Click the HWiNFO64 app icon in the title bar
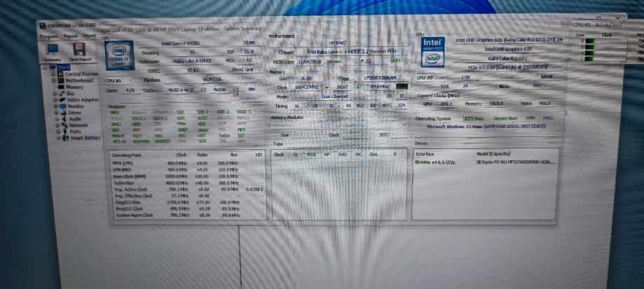This screenshot has width=644, height=289. (x=42, y=26)
